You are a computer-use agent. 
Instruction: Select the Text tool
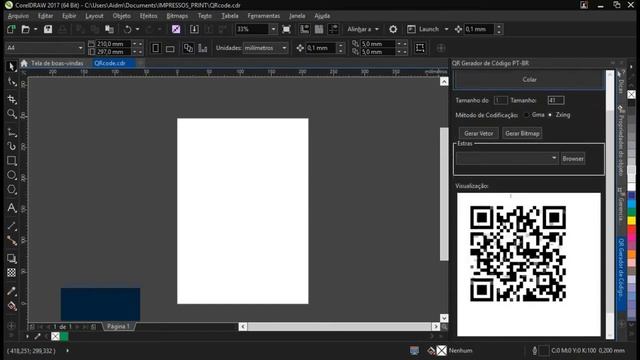tap(11, 208)
